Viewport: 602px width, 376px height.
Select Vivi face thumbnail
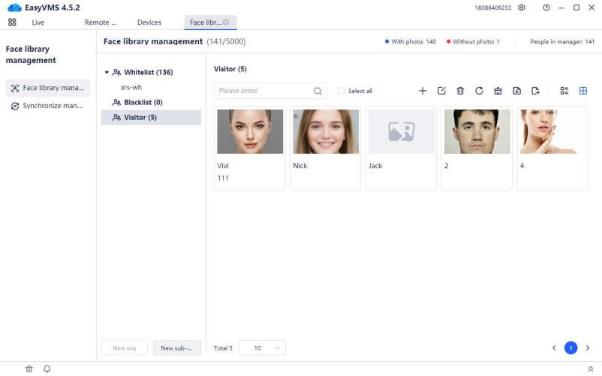(250, 131)
